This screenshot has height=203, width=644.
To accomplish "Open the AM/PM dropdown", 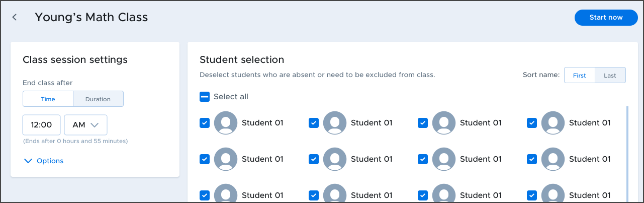I will (x=85, y=125).
